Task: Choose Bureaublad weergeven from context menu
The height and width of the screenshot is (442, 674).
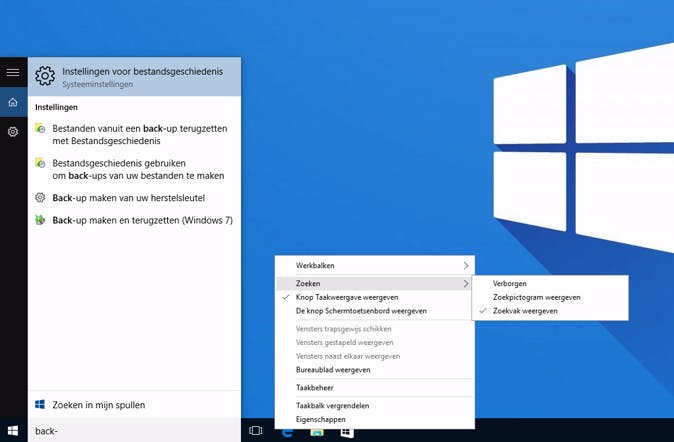Action: (x=375, y=370)
